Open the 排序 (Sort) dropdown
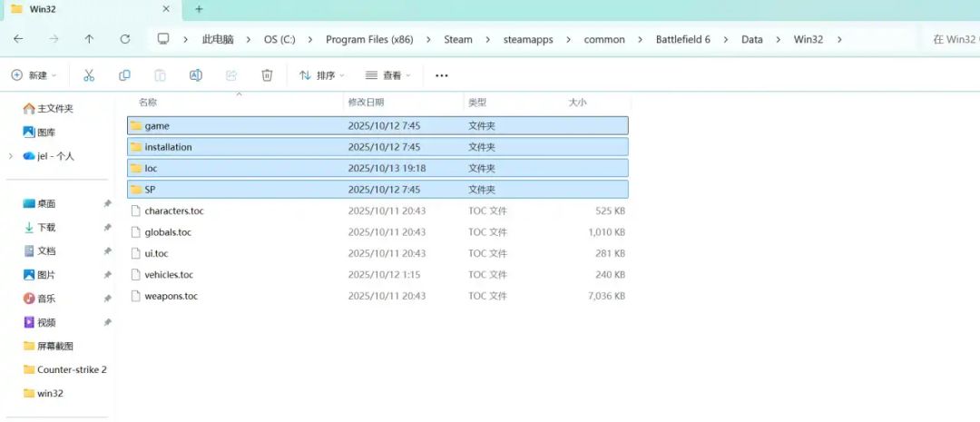980x422 pixels. (x=322, y=75)
